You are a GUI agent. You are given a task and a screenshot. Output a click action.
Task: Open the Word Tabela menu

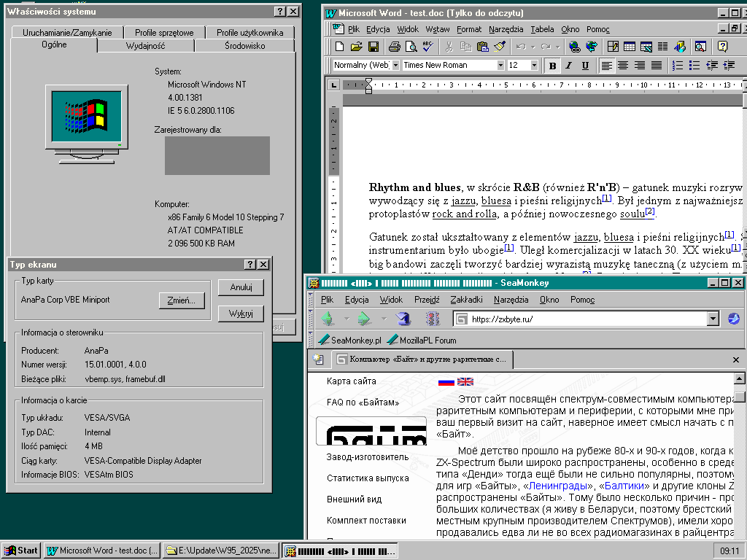[x=542, y=29]
